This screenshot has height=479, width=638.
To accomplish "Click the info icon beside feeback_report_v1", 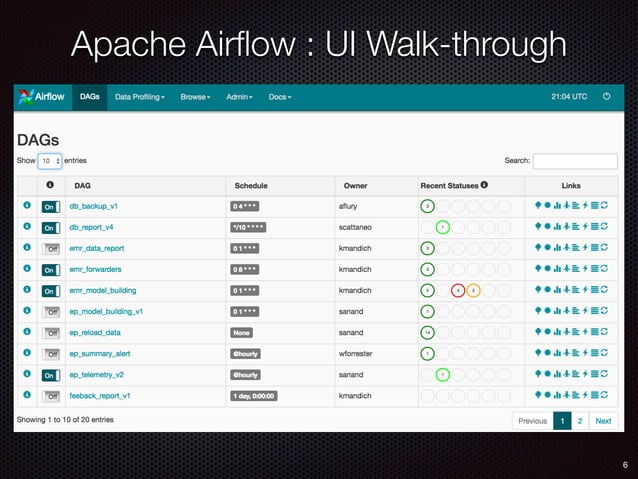I will click(x=27, y=395).
